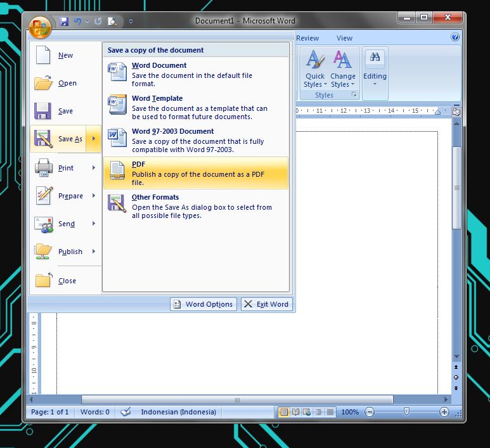Click Page: 1 of 1 status indicator
This screenshot has height=448, width=490.
click(49, 412)
